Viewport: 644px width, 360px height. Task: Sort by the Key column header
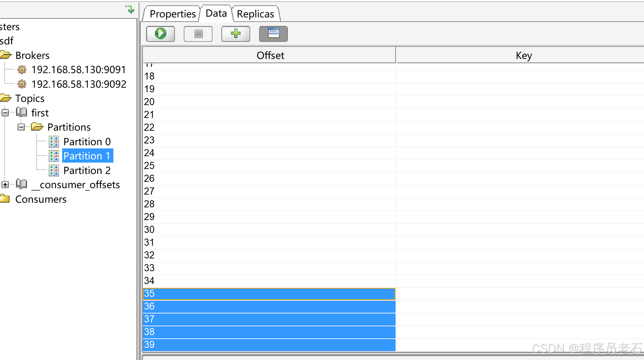click(520, 55)
